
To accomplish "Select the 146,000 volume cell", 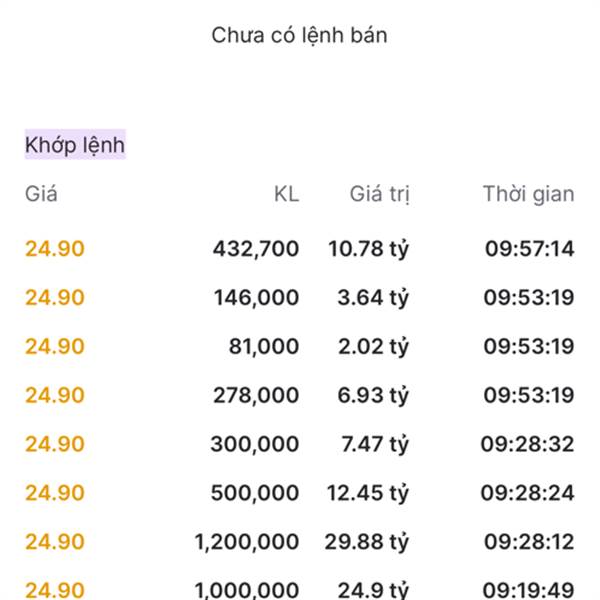I will click(255, 298).
